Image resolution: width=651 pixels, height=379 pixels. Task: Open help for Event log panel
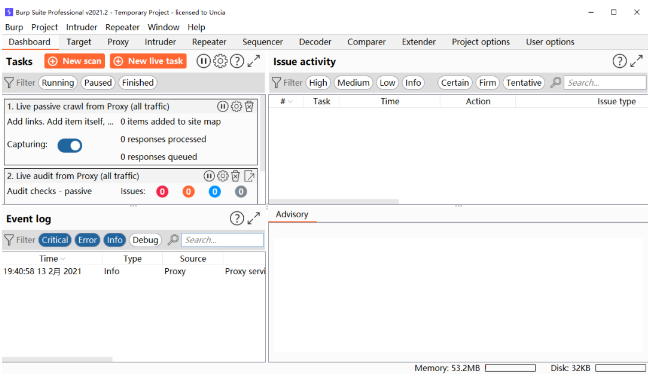click(x=237, y=218)
